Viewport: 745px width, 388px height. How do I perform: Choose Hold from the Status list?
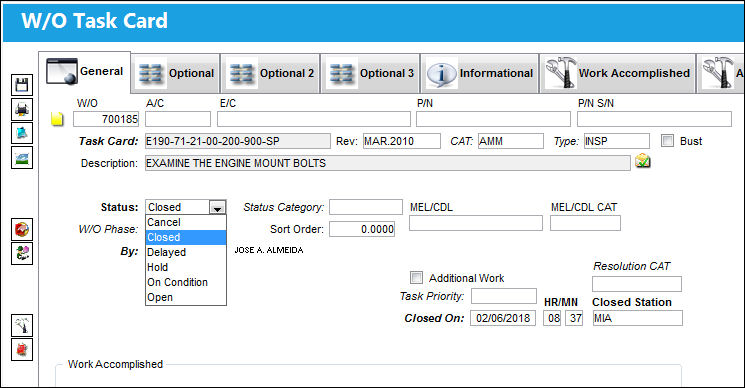(186, 267)
